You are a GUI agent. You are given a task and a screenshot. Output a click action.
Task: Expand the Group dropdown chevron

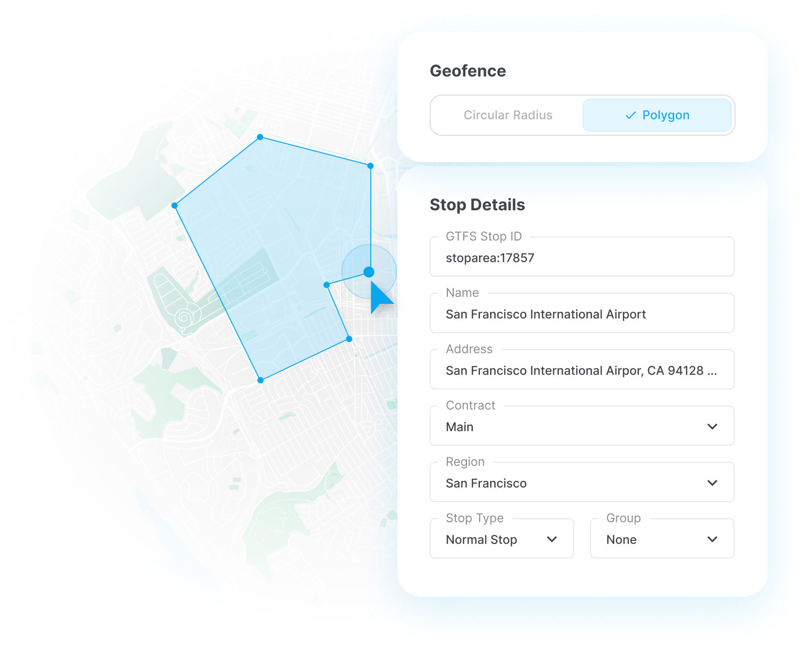point(712,539)
